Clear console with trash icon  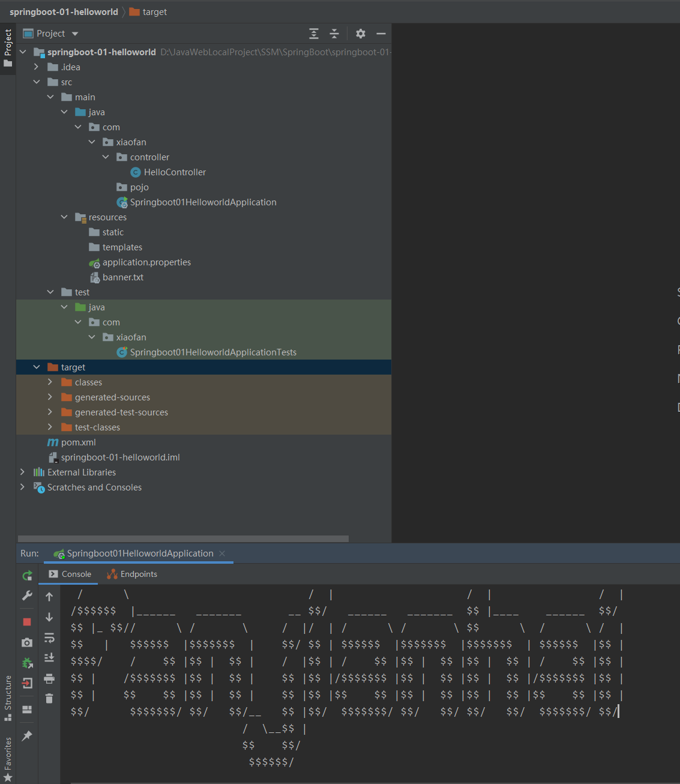pyautogui.click(x=49, y=698)
